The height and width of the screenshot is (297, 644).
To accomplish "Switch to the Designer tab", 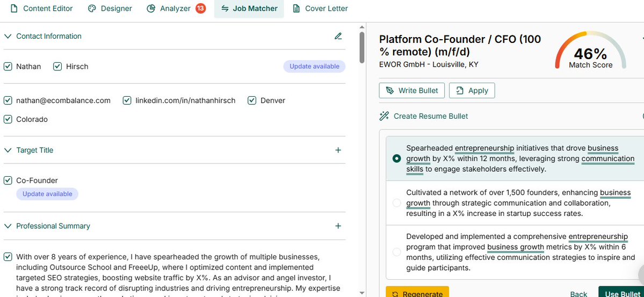I will pyautogui.click(x=110, y=9).
